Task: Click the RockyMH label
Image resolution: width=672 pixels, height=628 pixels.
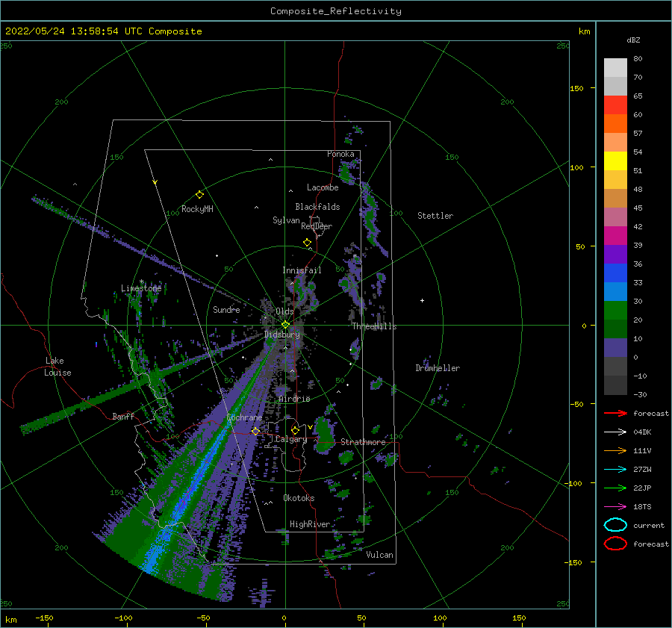Action: pos(197,209)
